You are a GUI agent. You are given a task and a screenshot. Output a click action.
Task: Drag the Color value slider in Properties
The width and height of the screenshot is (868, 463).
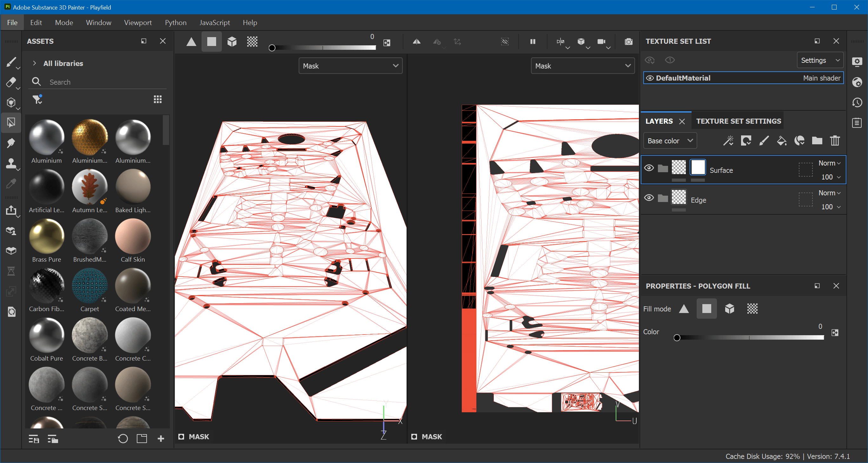(x=677, y=337)
